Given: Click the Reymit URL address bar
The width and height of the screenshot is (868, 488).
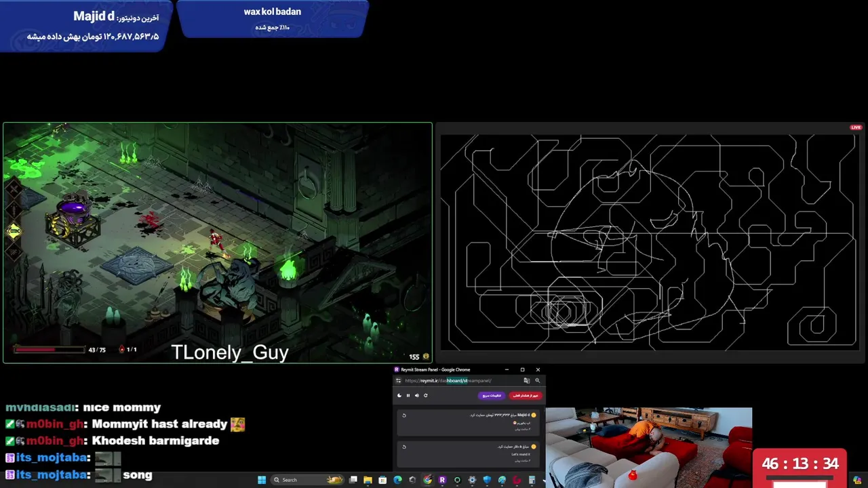Looking at the screenshot, I should [x=461, y=380].
